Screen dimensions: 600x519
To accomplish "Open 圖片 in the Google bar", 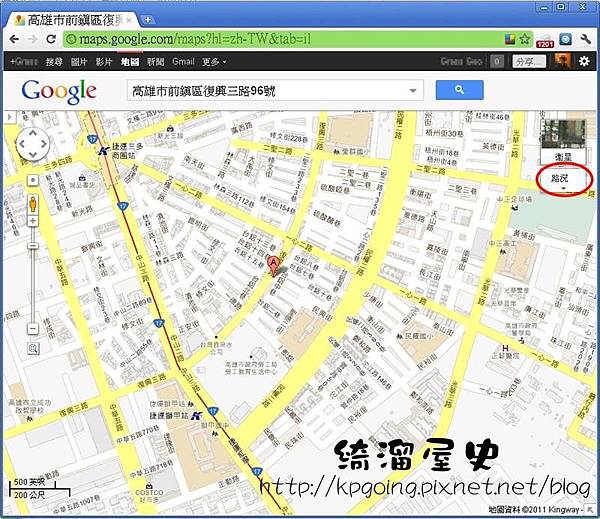I will point(79,62).
